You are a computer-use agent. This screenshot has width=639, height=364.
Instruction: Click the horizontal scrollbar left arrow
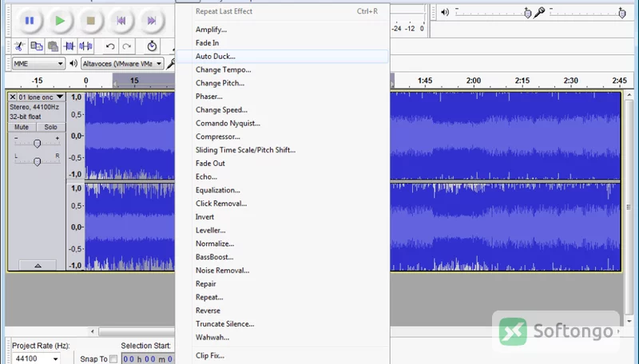click(93, 331)
